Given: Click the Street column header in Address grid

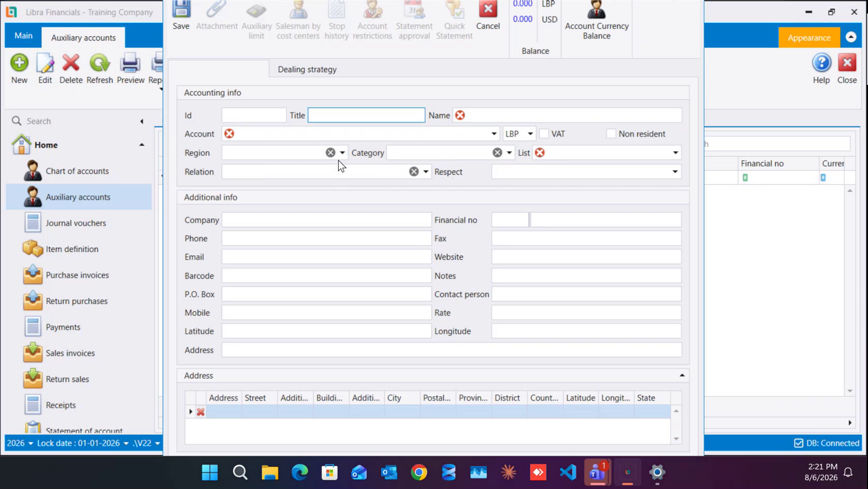Looking at the screenshot, I should coord(260,398).
